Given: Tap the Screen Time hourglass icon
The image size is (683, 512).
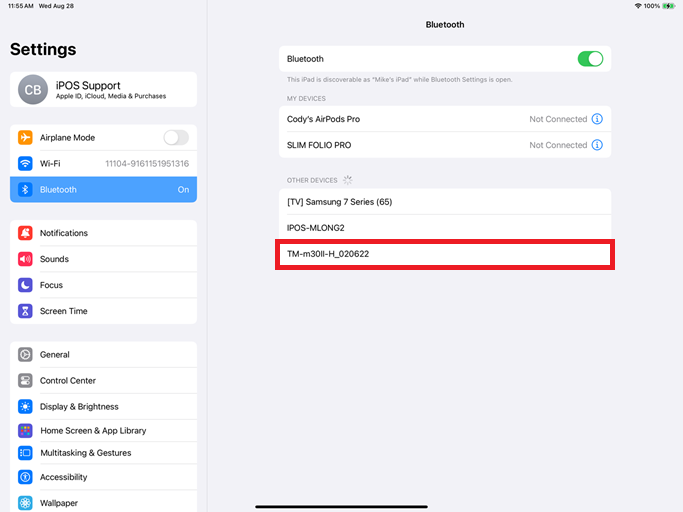Looking at the screenshot, I should pos(25,311).
